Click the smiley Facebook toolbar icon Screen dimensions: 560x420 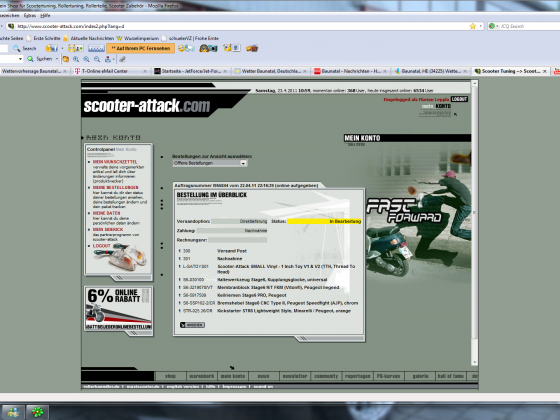[x=51, y=48]
